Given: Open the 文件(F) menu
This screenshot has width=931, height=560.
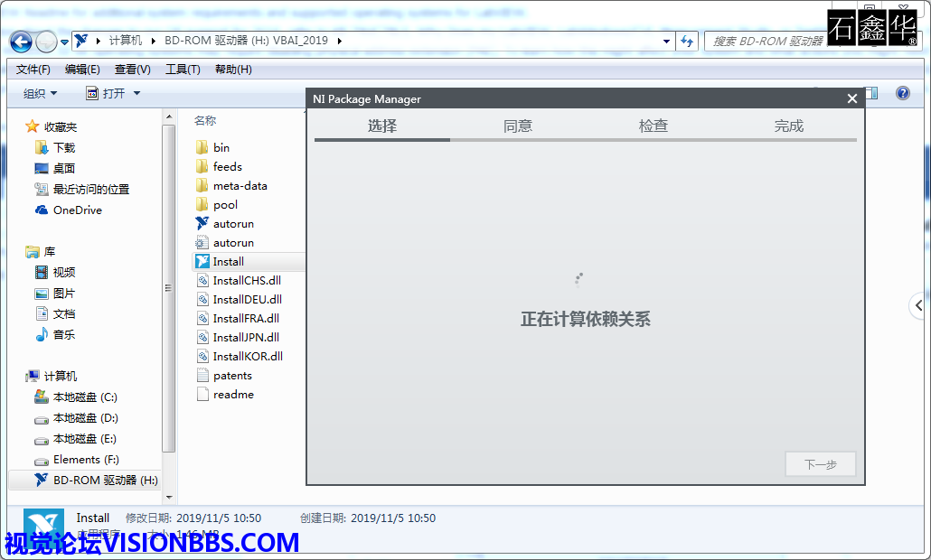Looking at the screenshot, I should click(33, 70).
